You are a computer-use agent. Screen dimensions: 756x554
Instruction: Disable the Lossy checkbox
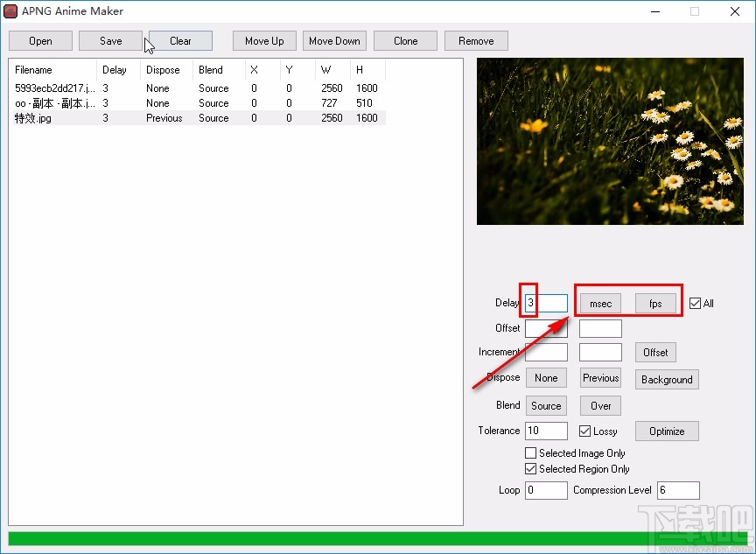pos(585,431)
